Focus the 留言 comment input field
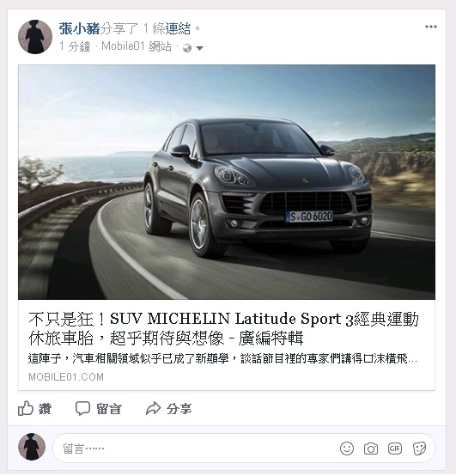This screenshot has width=456, height=476. coord(194,449)
